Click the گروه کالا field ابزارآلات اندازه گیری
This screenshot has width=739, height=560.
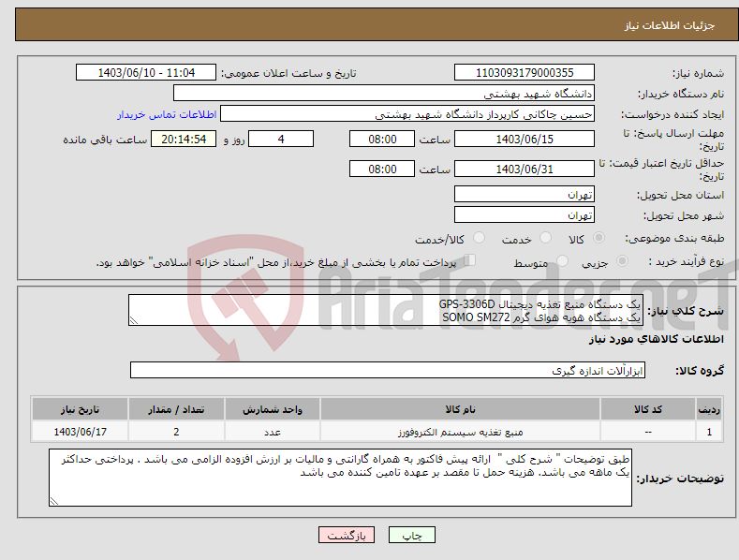tap(388, 370)
